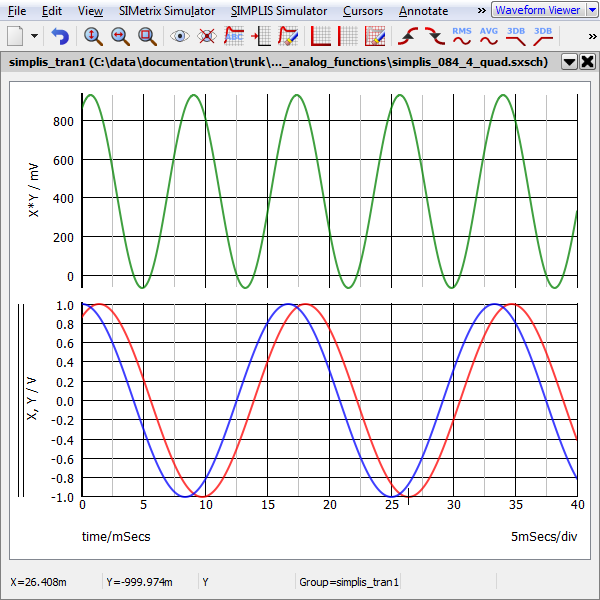Open the graph tab list dropdown arrow
The image size is (600, 600).
tap(569, 61)
